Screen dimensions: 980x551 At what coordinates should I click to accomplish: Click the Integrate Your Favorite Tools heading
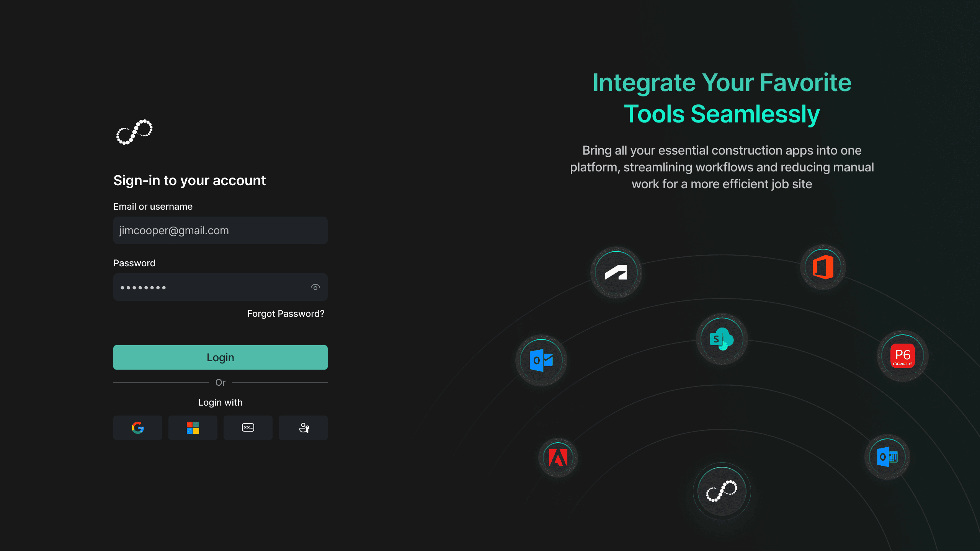point(722,98)
